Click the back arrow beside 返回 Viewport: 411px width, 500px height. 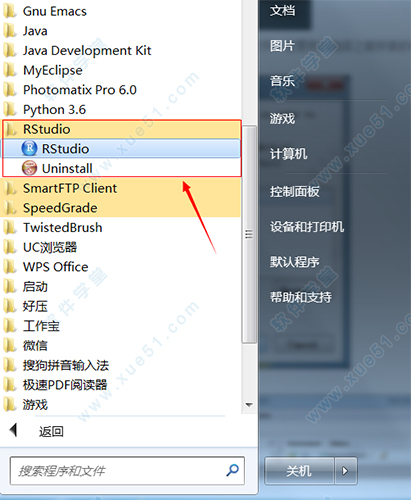pyautogui.click(x=14, y=430)
